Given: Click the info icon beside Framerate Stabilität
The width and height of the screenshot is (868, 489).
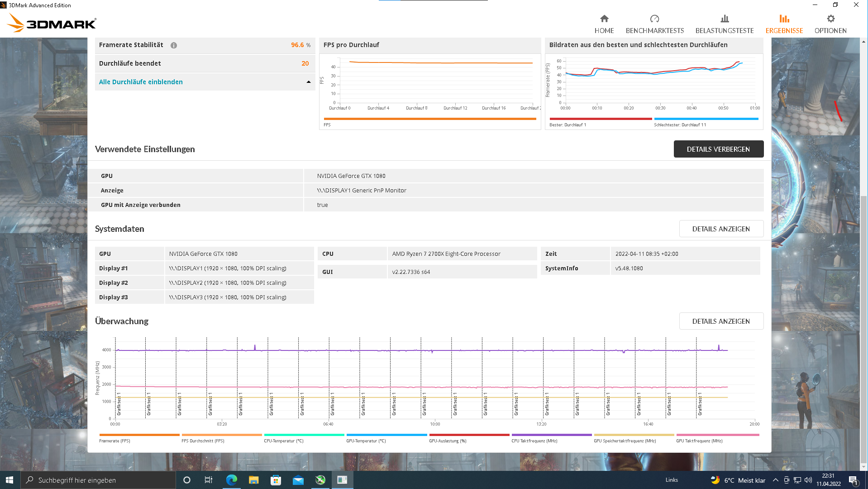Looking at the screenshot, I should click(174, 45).
